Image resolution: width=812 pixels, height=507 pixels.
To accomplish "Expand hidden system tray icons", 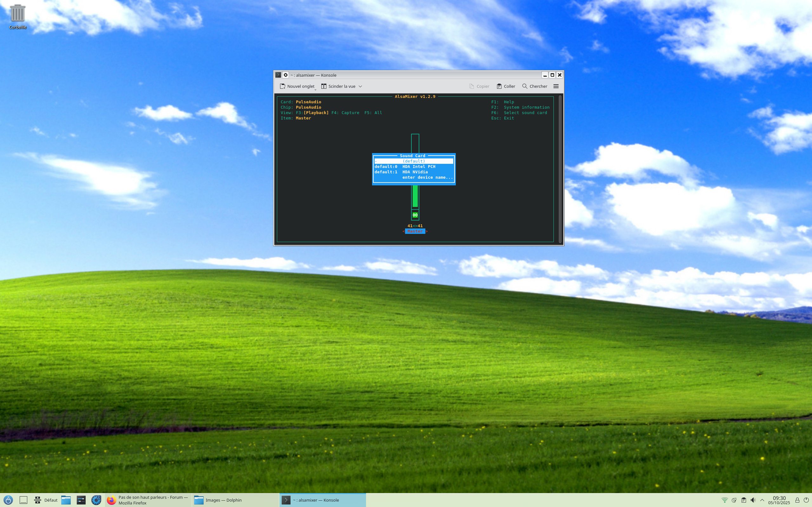I will click(x=762, y=500).
